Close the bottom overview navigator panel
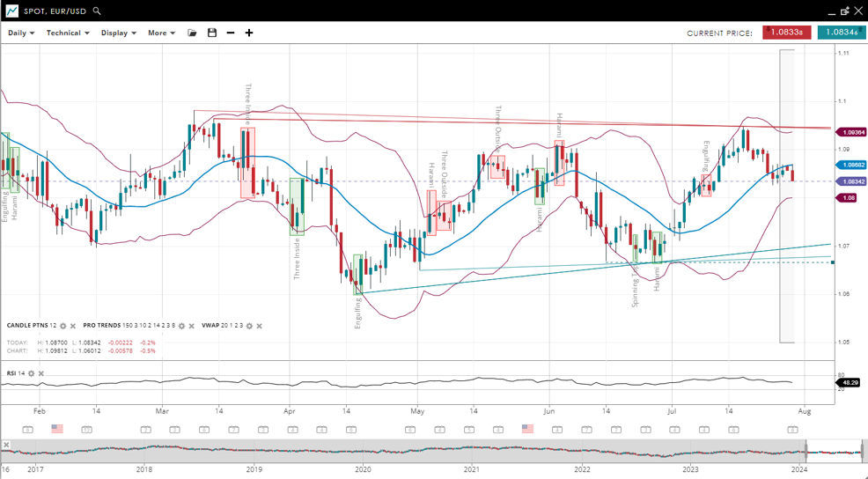The image size is (868, 479). [6, 445]
